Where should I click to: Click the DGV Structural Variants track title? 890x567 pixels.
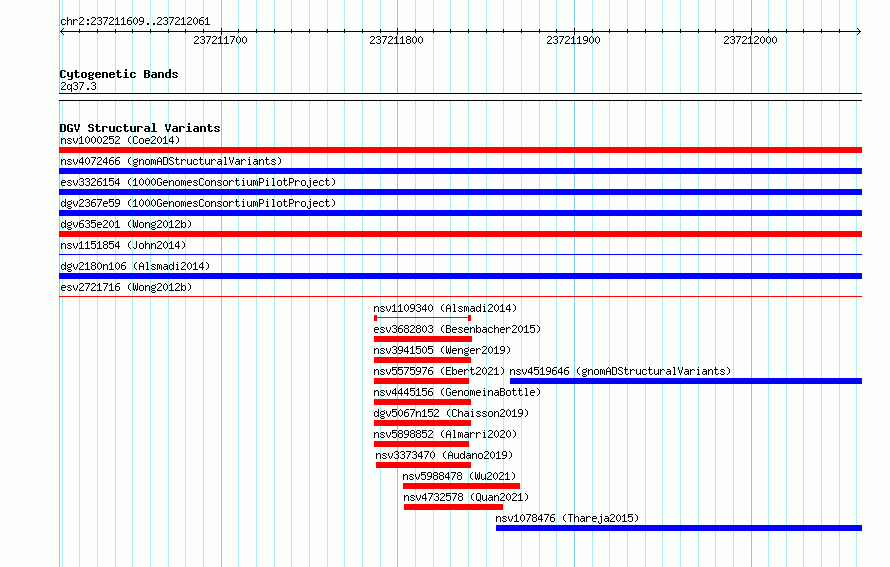(x=140, y=128)
